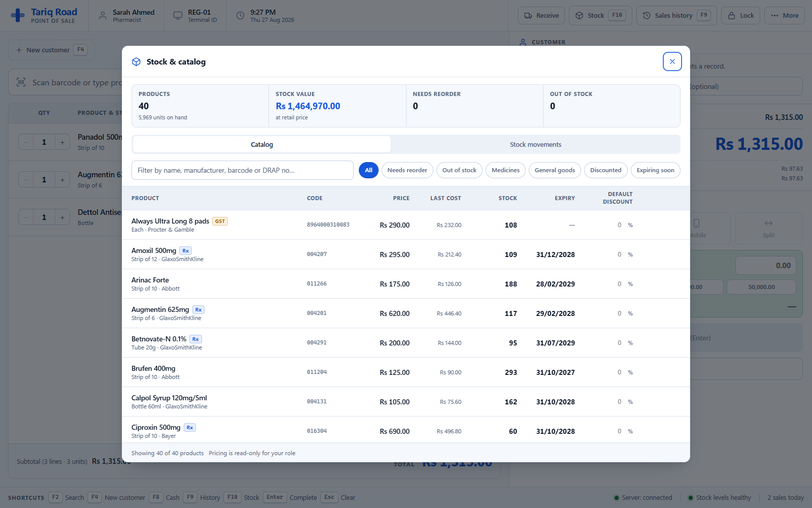Click the Sarah Ahmed user icon

[103, 16]
